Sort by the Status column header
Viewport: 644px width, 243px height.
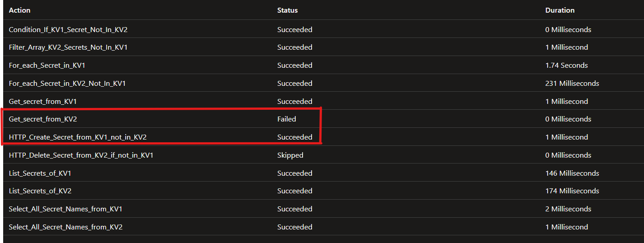287,10
